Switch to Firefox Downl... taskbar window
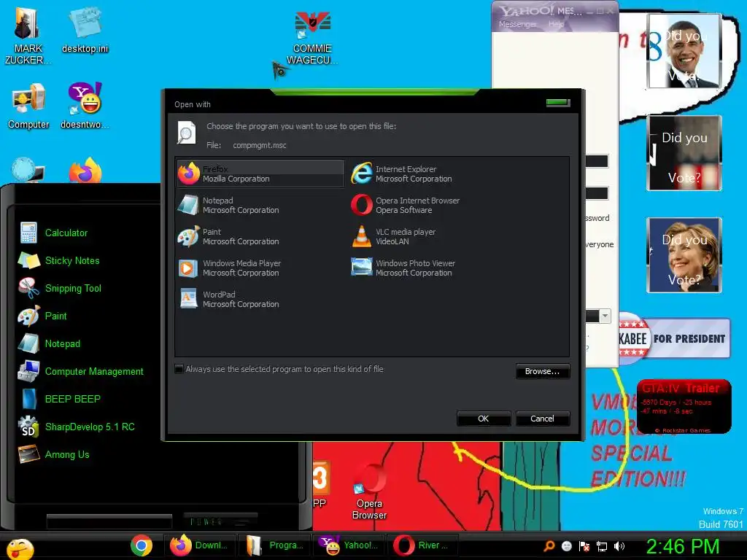Screen dimensions: 747x560 click(200, 545)
